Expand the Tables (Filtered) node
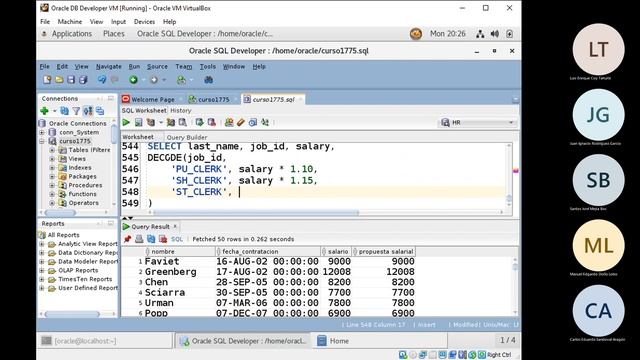640x360 pixels. tap(52, 150)
